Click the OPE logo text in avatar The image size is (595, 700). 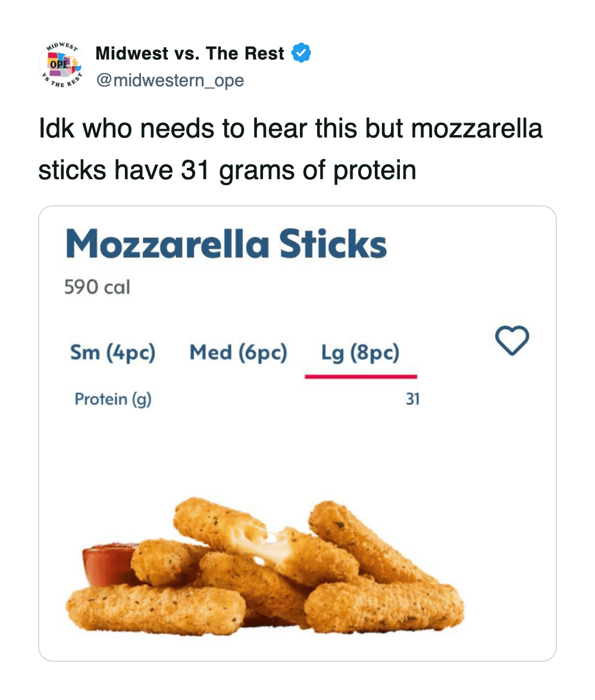click(62, 62)
